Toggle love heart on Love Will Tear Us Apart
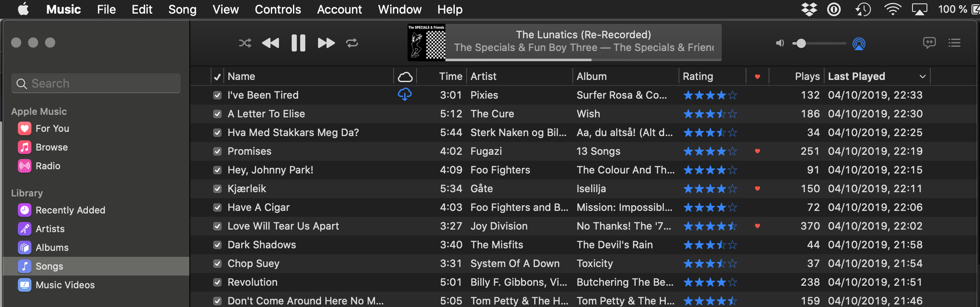This screenshot has height=307, width=980. (x=758, y=226)
